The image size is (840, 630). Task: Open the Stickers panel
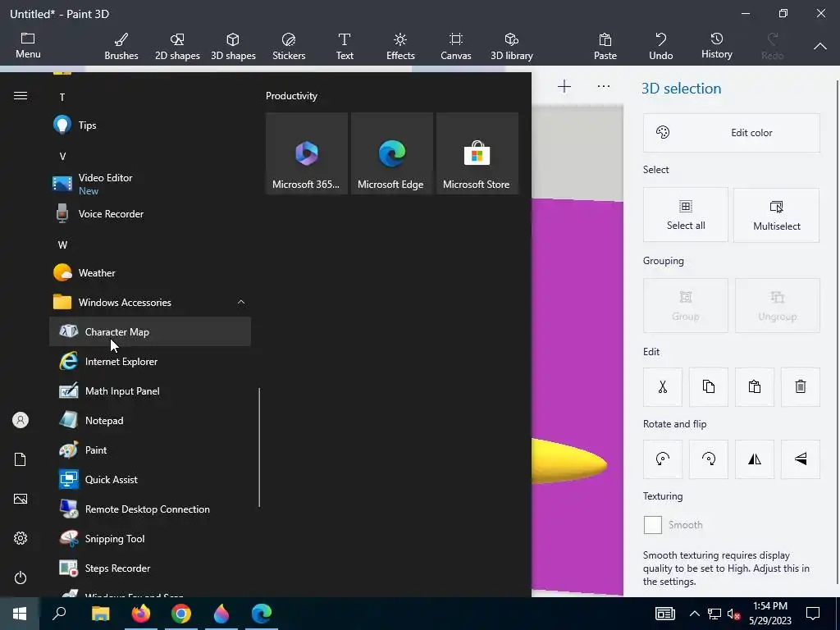tap(289, 46)
